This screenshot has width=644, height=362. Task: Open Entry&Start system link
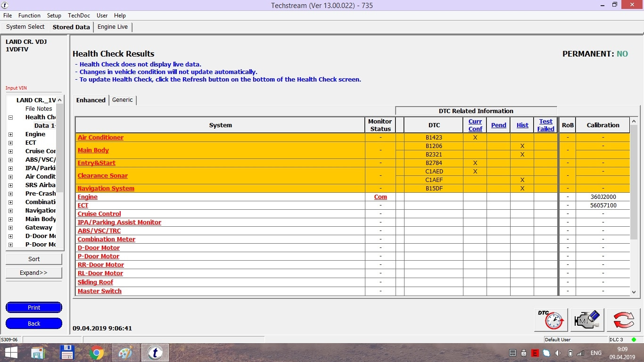tap(97, 163)
